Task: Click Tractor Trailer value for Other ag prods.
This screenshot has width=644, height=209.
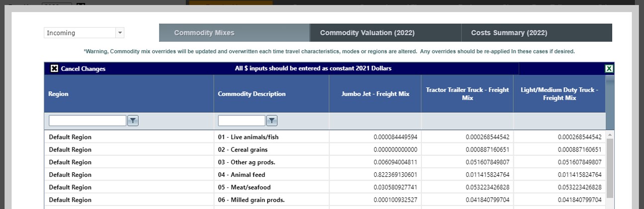Action: pyautogui.click(x=487, y=162)
